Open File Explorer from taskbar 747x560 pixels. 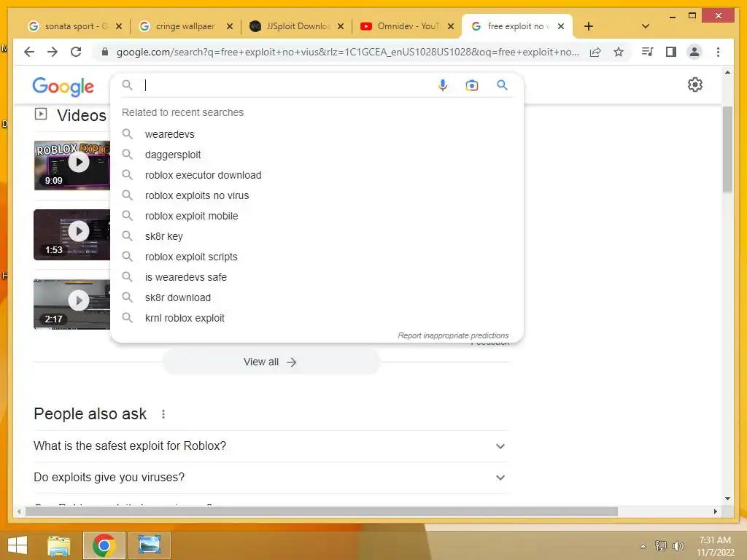pos(59,545)
